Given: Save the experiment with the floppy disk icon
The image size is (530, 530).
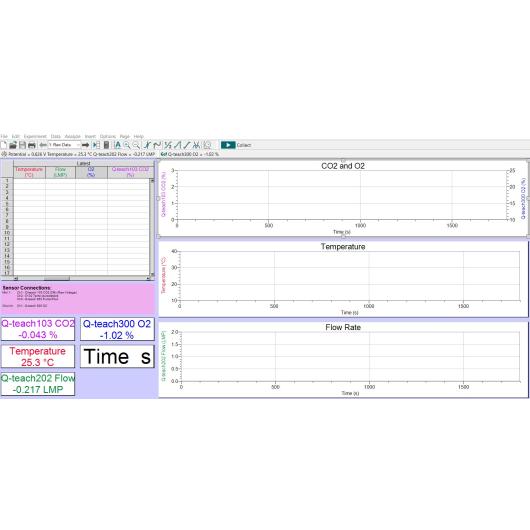Looking at the screenshot, I should (22, 145).
